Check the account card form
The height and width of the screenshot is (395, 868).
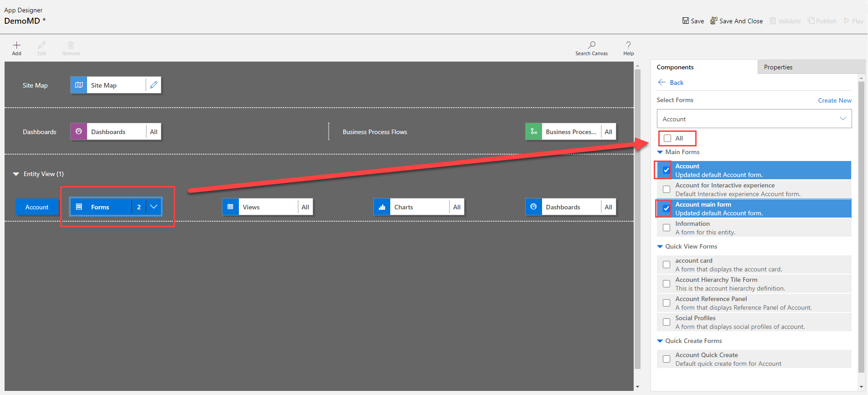coord(666,265)
